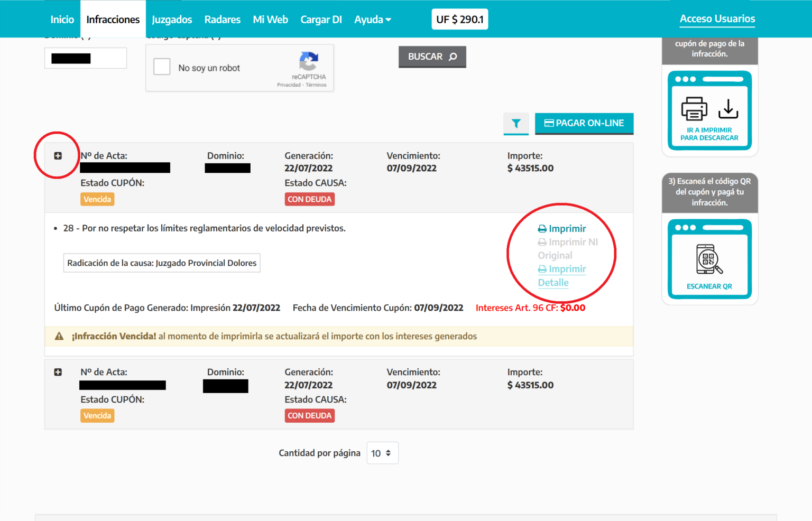Select Radares from the navigation menu
Screen dimensions: 812x521
222,20
